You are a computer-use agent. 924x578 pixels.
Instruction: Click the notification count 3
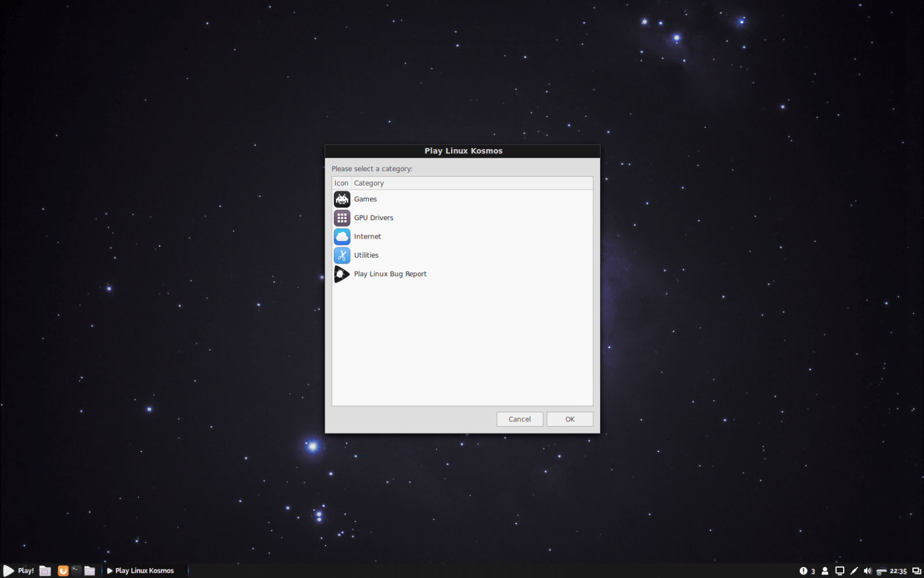coord(813,572)
